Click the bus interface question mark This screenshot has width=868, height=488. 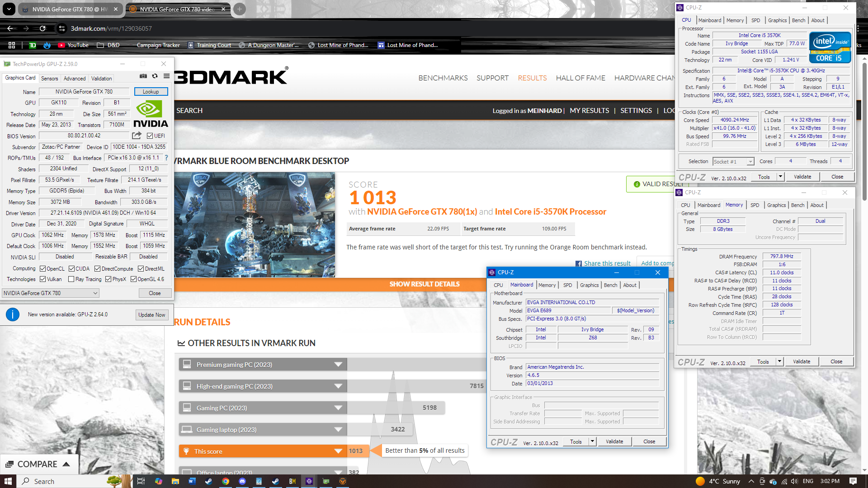click(166, 158)
